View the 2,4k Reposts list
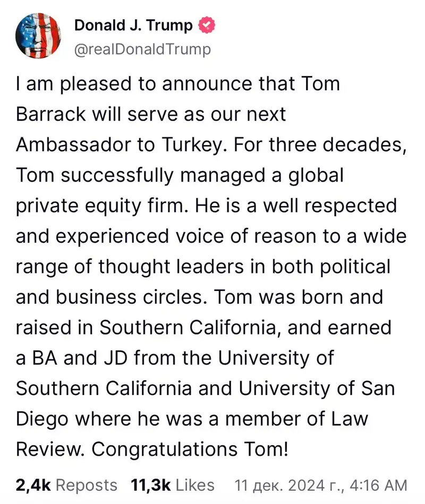Screen dimensions: 425x504 click(x=67, y=485)
